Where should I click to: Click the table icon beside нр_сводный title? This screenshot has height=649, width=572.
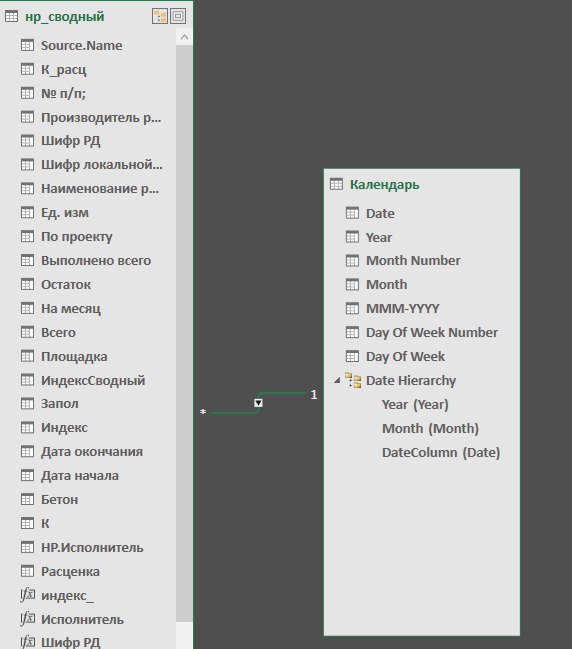pyautogui.click(x=11, y=17)
